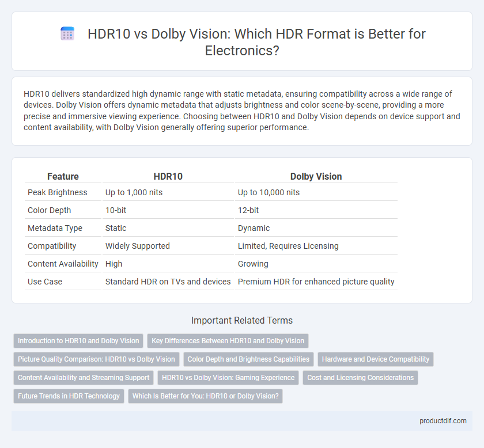
Task: Click the 'Important Related Terms' heading
Action: tap(242, 320)
